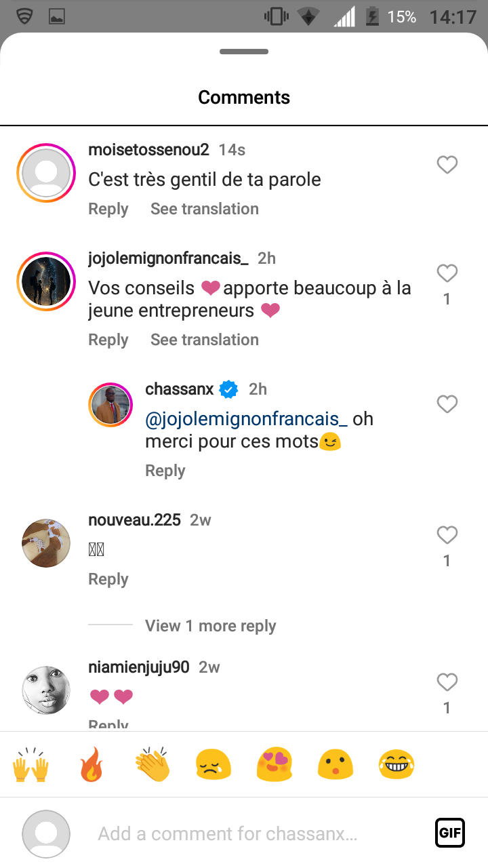Like jojolemignonfrancais_'s comment with heart
This screenshot has width=488, height=868.
(447, 273)
